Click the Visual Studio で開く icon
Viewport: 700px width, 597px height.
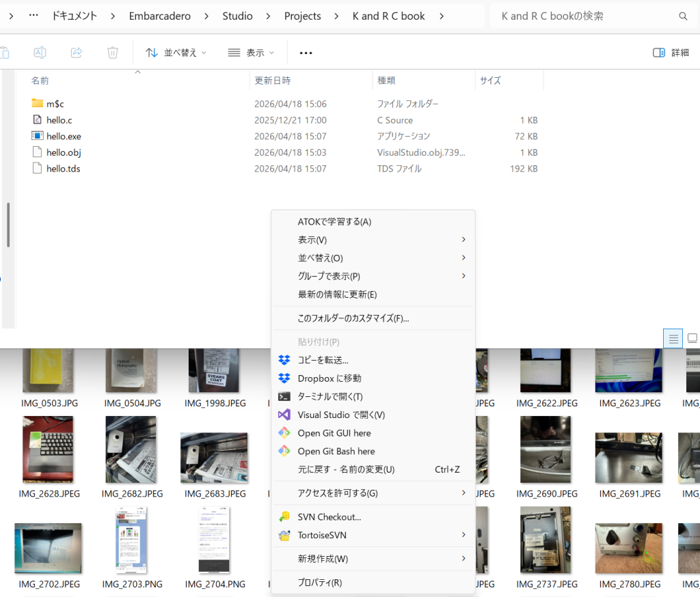(284, 415)
